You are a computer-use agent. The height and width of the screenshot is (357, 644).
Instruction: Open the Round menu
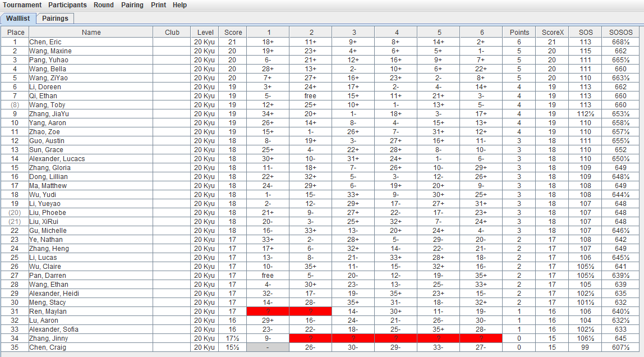(x=103, y=5)
